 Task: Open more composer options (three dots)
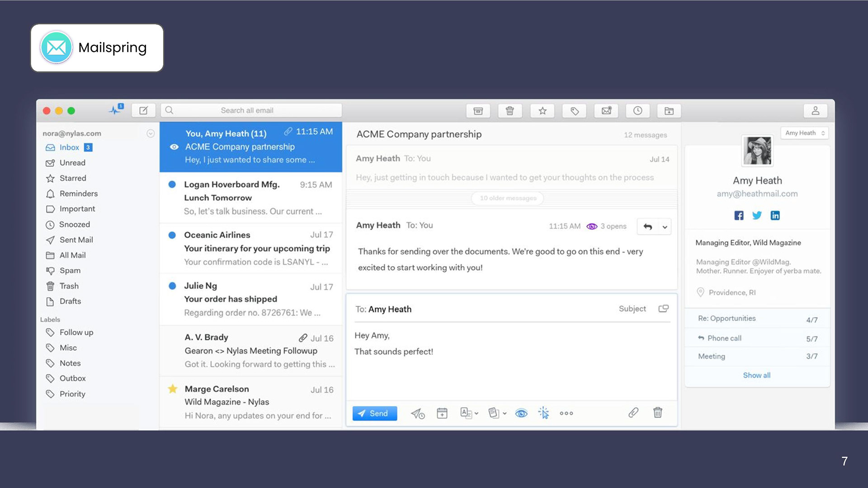[566, 413]
